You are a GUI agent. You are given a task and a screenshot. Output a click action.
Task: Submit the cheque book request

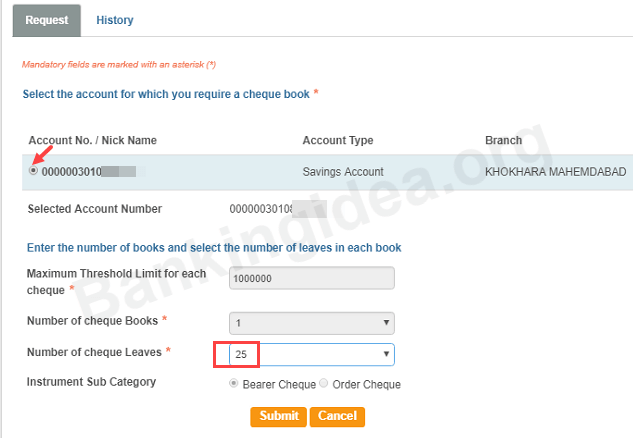pyautogui.click(x=279, y=416)
